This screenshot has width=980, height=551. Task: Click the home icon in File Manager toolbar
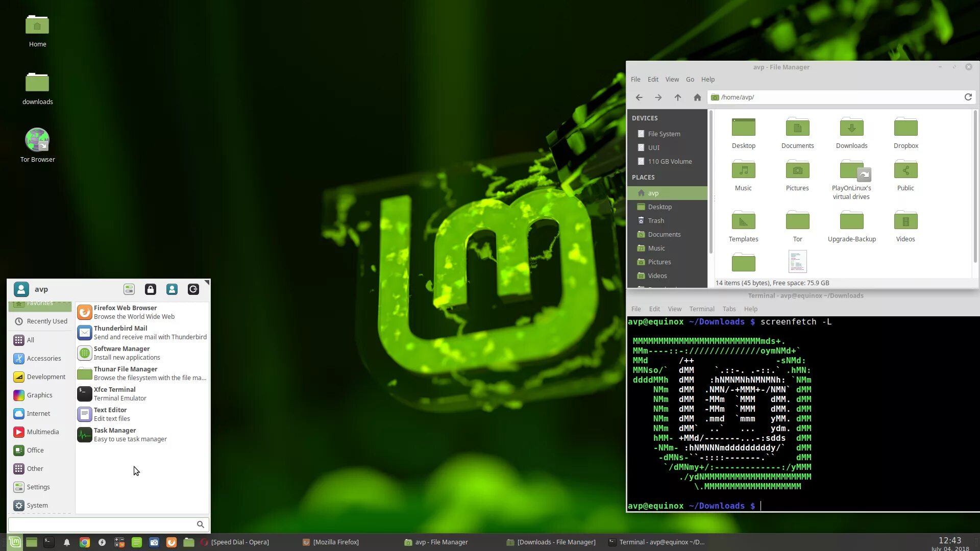click(697, 97)
